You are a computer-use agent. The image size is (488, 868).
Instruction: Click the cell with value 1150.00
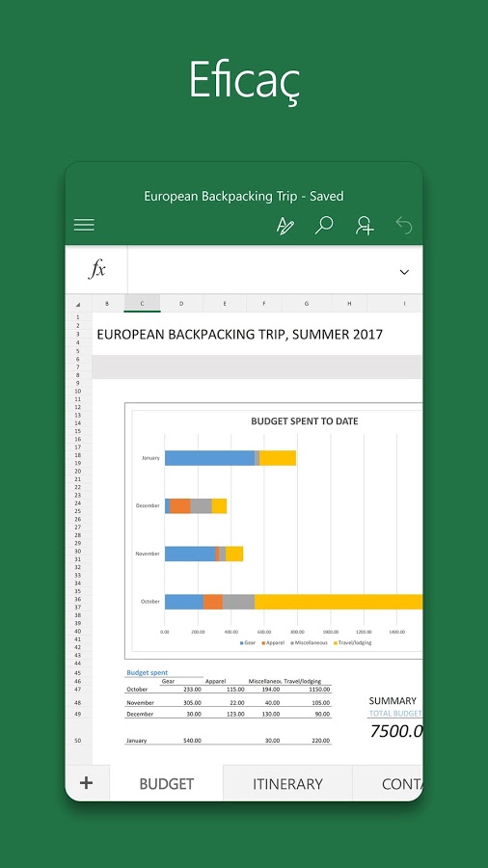pos(319,690)
